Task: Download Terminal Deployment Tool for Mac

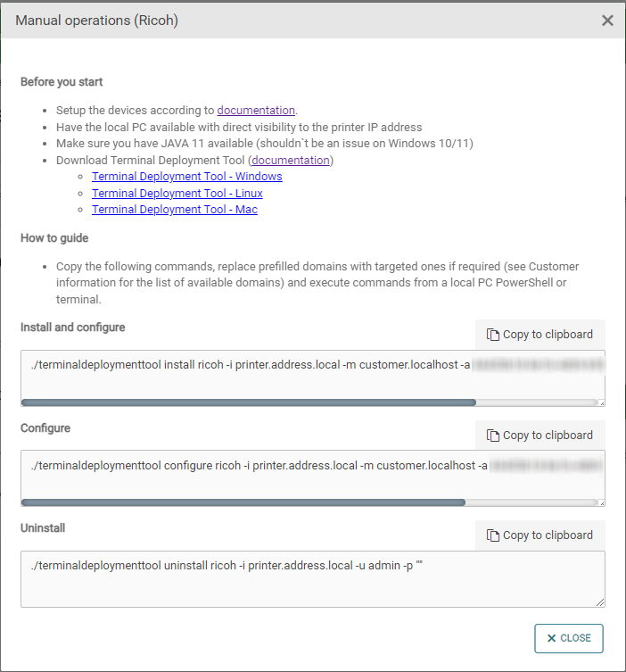Action: 174,209
